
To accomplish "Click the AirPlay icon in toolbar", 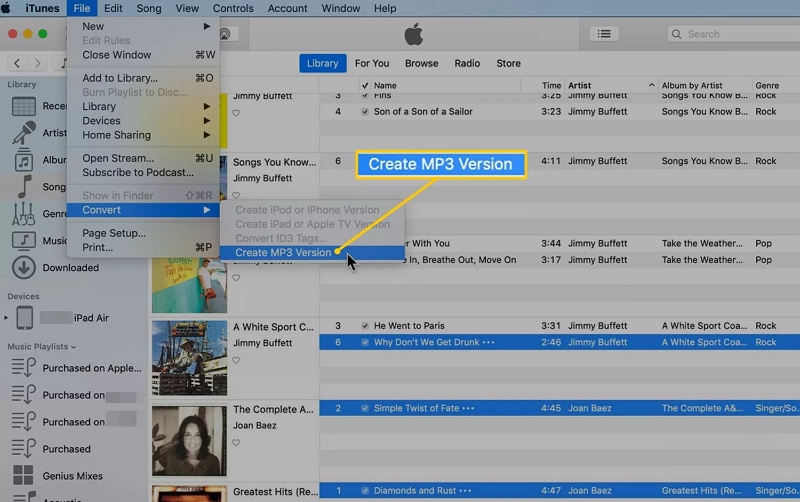I will [x=224, y=34].
